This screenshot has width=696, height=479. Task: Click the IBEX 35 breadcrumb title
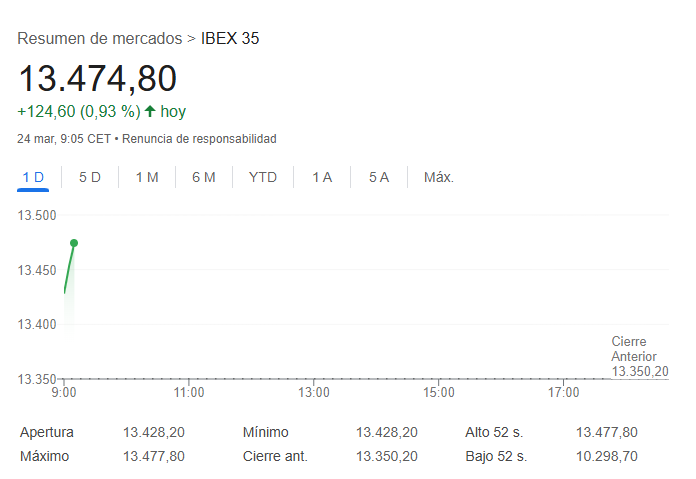[230, 39]
